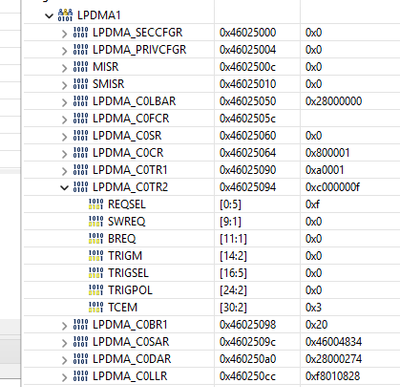Click the LPDMA_C0LLR register icon

coord(80,376)
